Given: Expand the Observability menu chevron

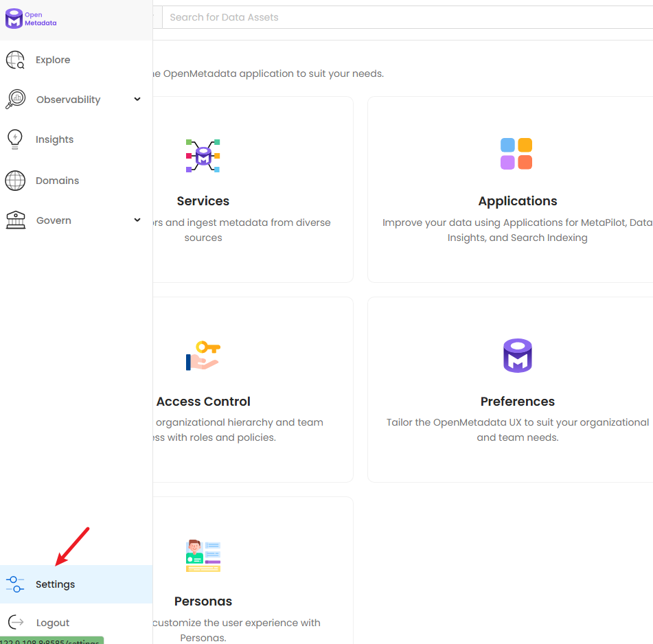Looking at the screenshot, I should pos(137,99).
